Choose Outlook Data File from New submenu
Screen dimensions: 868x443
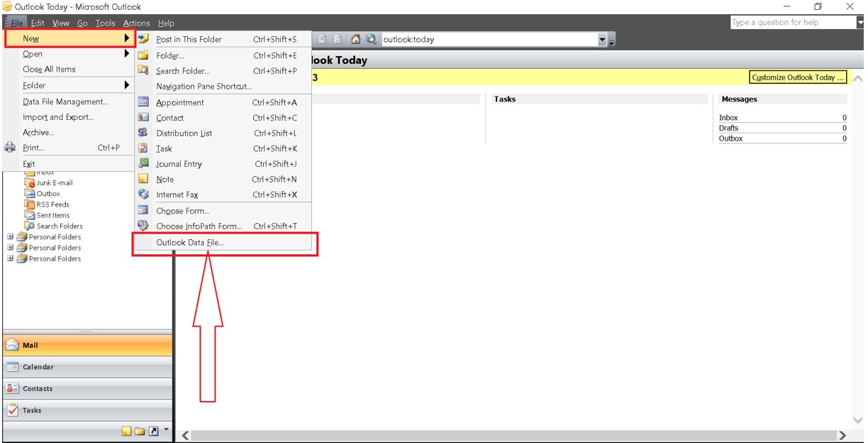click(x=189, y=243)
